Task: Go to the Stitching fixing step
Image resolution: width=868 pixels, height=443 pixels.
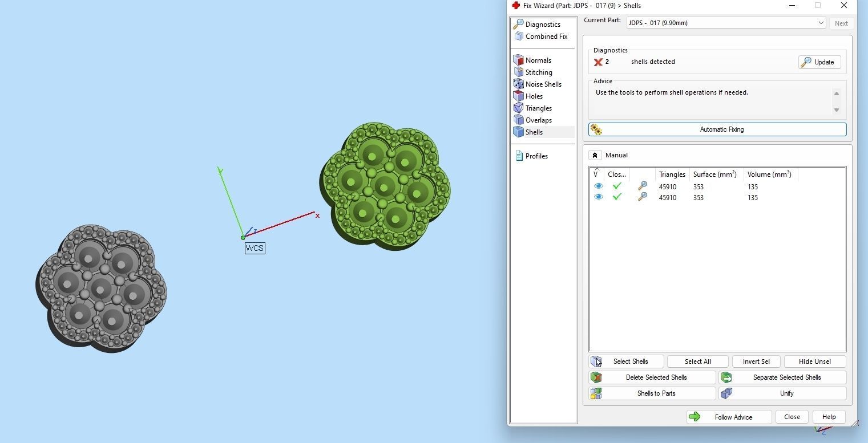Action: 533,72
